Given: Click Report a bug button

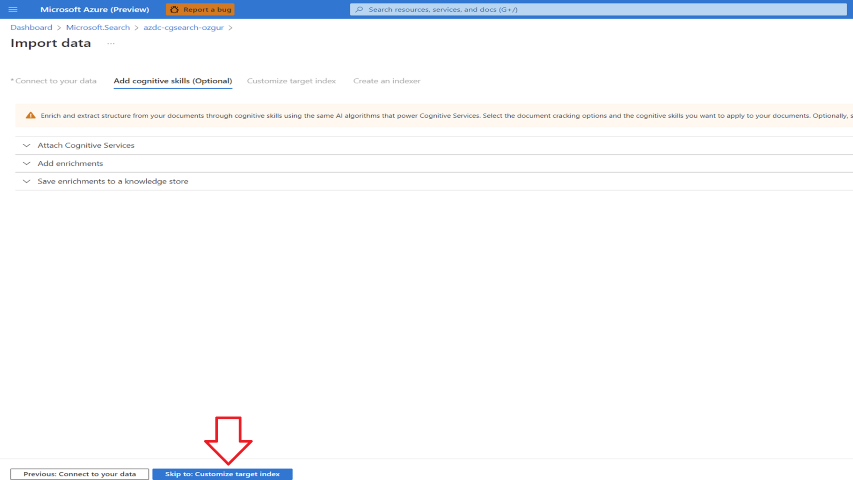Looking at the screenshot, I should tap(200, 9).
